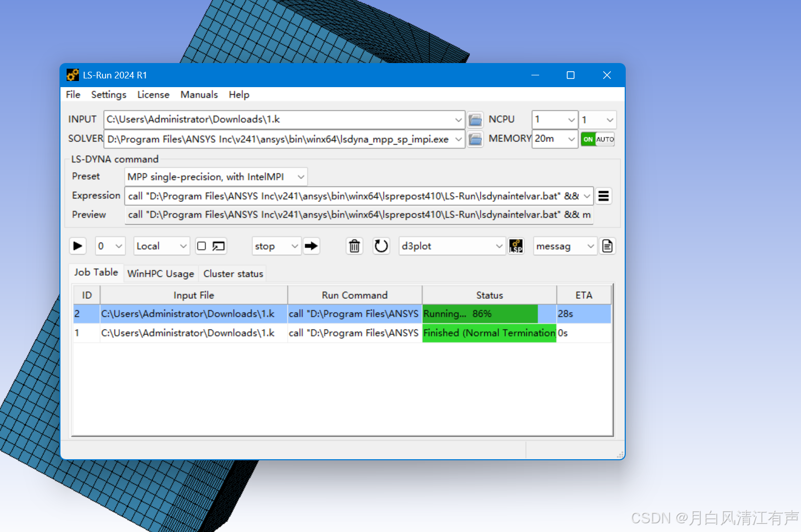Minimize the LS-Run window

coord(536,75)
